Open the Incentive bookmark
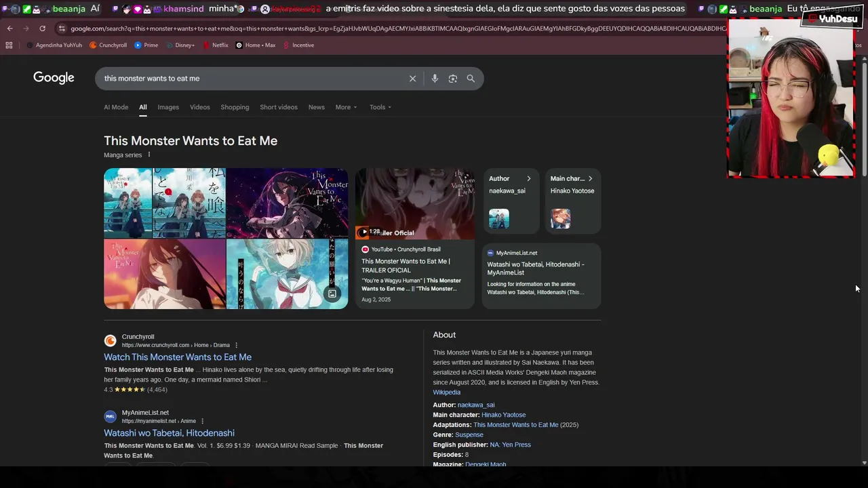This screenshot has width=868, height=488. [x=298, y=45]
